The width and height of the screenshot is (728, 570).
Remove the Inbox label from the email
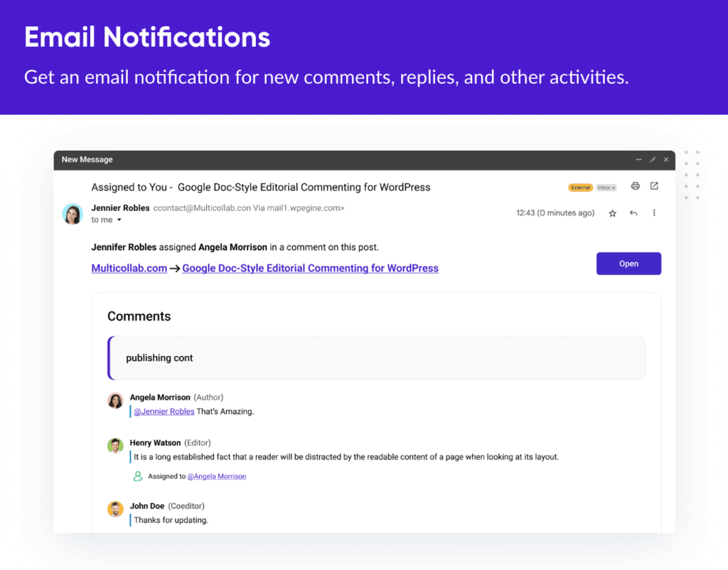(x=614, y=188)
